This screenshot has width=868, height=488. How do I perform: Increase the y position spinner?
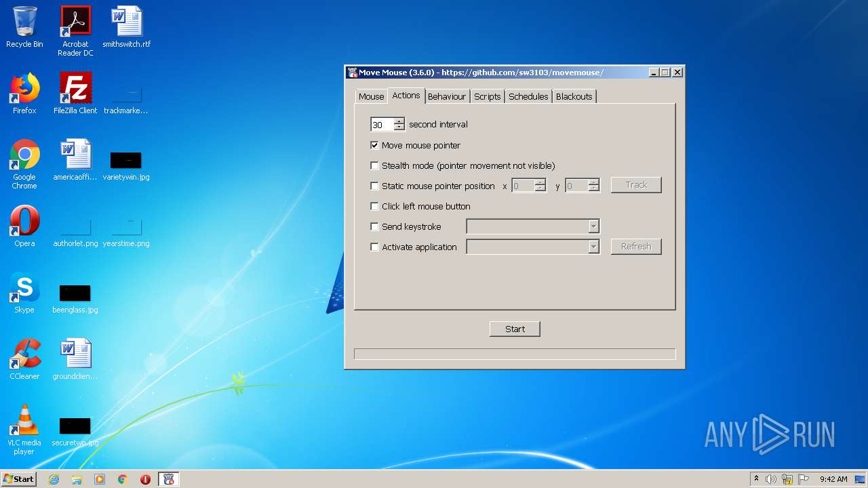(x=593, y=182)
